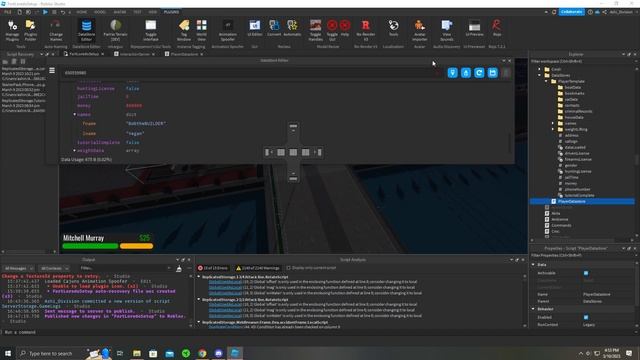Toggle Display only current script checkbox
640x360 pixels.
289,268
